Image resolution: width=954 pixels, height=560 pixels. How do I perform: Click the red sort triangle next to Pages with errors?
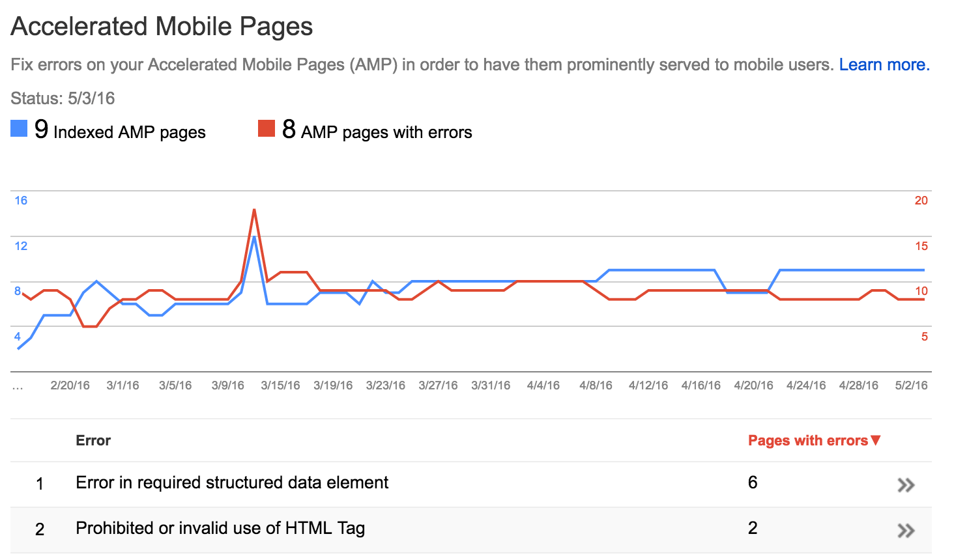[874, 440]
